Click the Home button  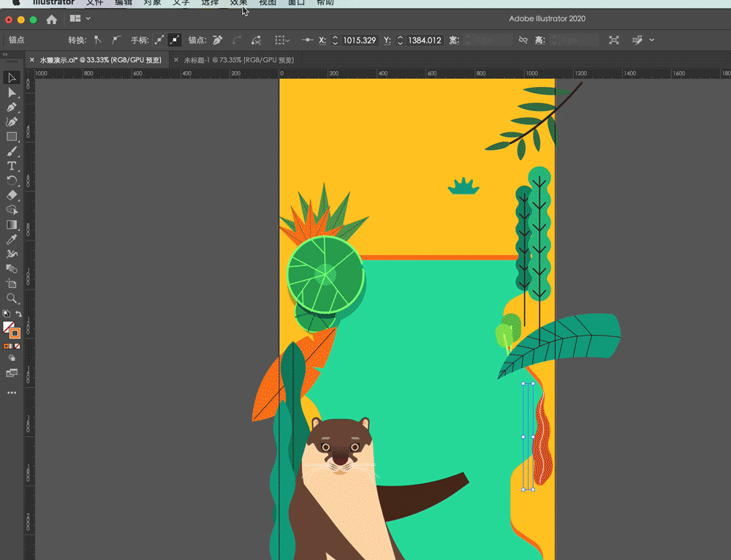[x=52, y=20]
